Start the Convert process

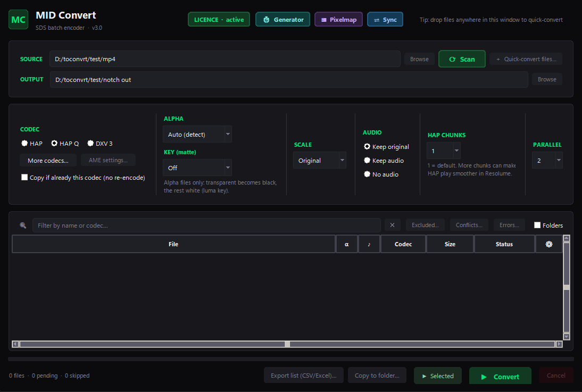(x=501, y=376)
